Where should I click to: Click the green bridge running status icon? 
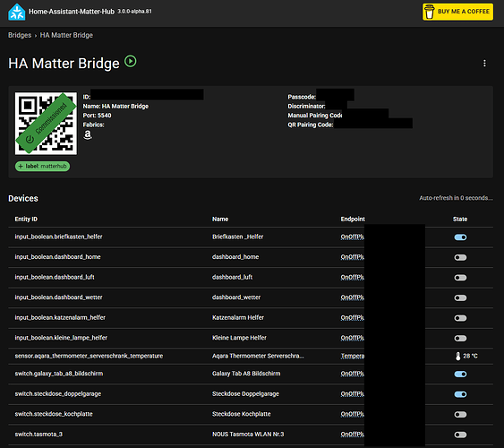[x=131, y=61]
